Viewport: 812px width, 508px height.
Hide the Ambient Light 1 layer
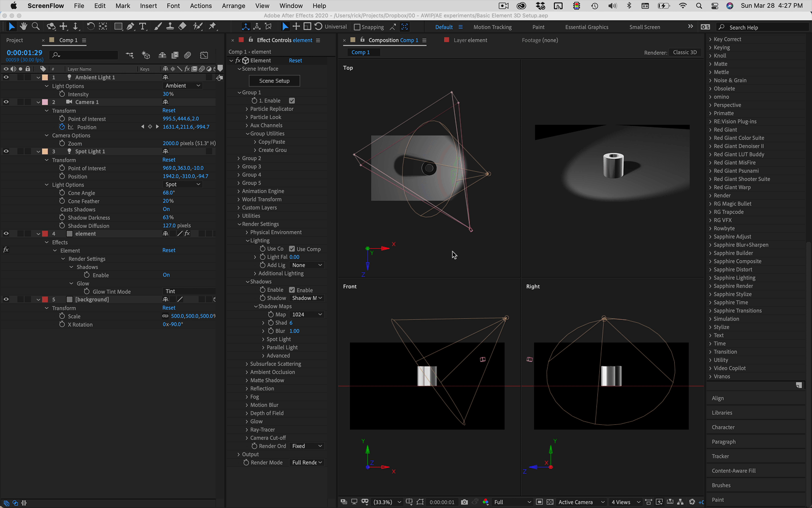coord(6,77)
